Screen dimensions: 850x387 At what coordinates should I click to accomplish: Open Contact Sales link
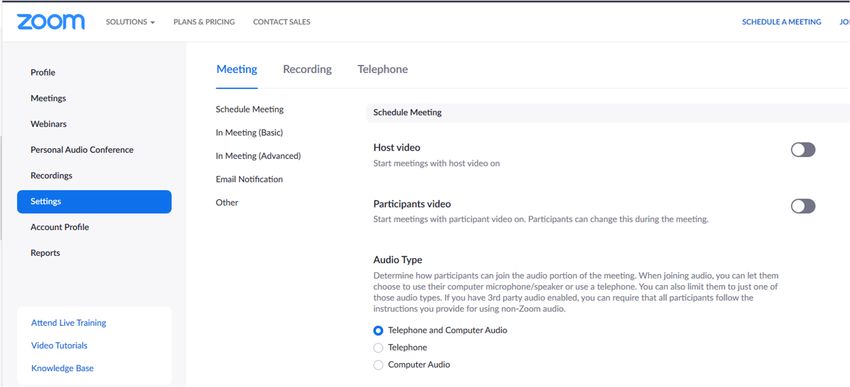281,22
